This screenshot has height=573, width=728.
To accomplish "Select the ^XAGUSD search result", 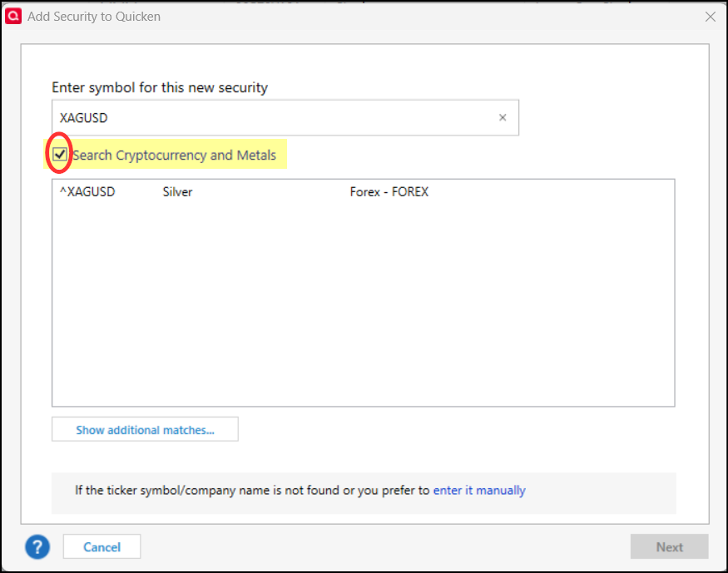I will pyautogui.click(x=87, y=192).
